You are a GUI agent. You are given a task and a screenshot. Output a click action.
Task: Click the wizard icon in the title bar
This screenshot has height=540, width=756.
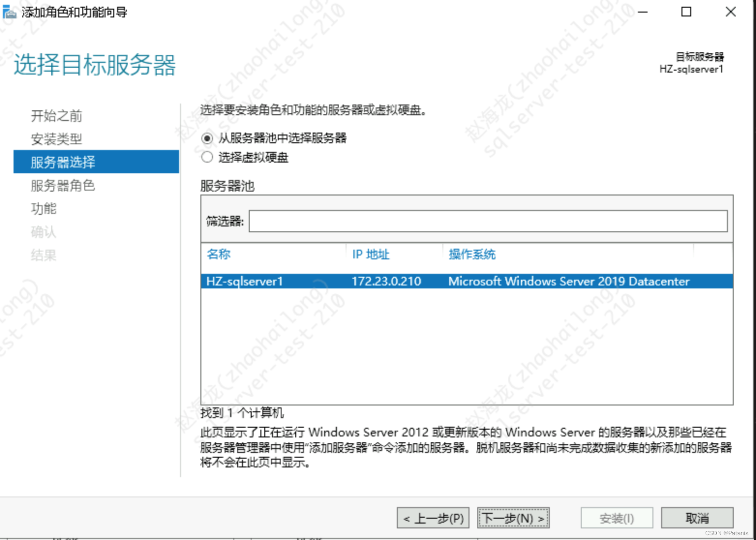[9, 12]
